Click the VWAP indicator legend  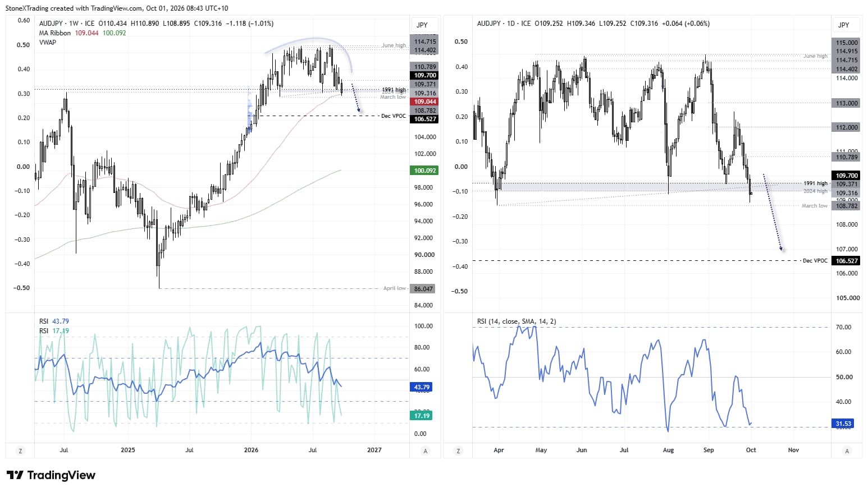click(x=48, y=42)
